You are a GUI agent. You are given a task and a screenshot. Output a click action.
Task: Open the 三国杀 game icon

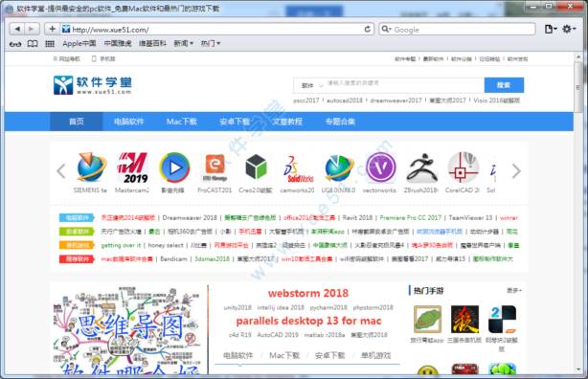coord(465,319)
